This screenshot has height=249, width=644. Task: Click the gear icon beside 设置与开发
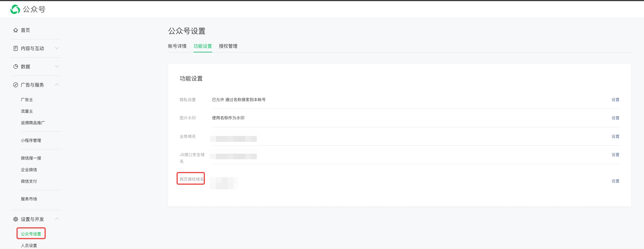point(16,219)
